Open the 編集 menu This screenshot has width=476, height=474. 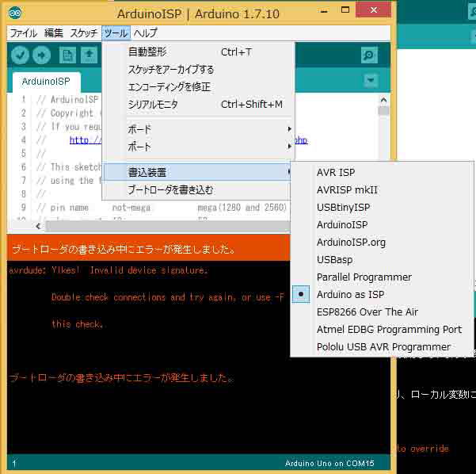pos(54,32)
